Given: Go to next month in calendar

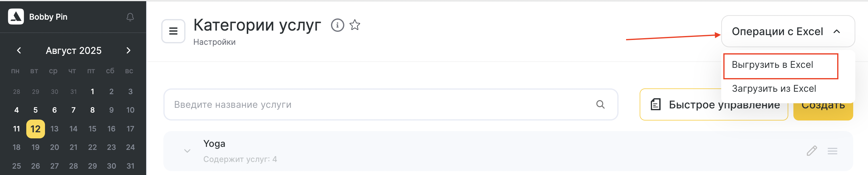Looking at the screenshot, I should point(128,50).
